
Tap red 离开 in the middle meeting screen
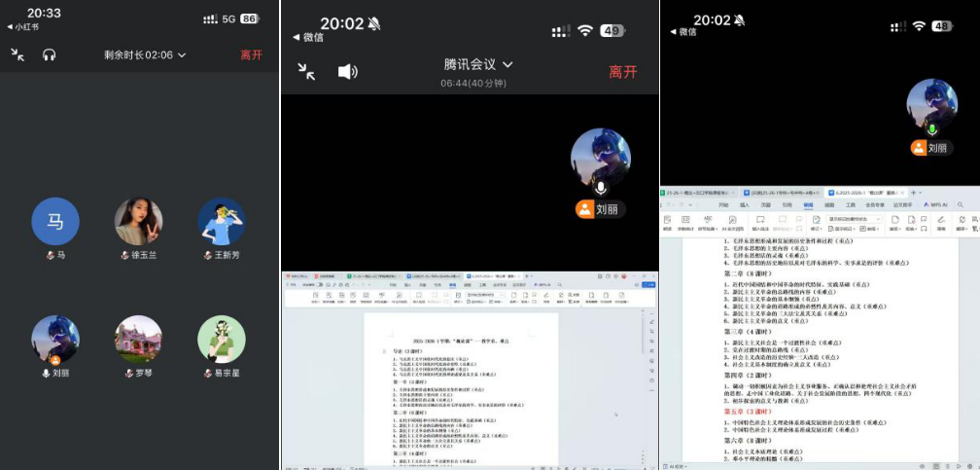click(623, 71)
